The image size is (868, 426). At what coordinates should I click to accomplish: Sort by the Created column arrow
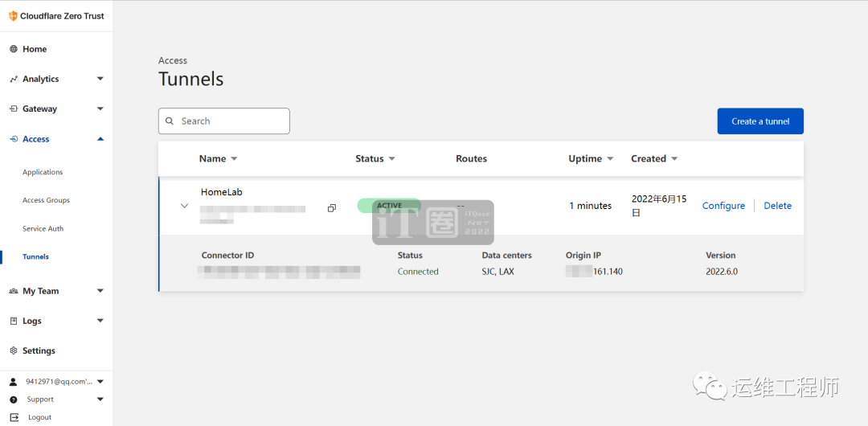(x=674, y=159)
